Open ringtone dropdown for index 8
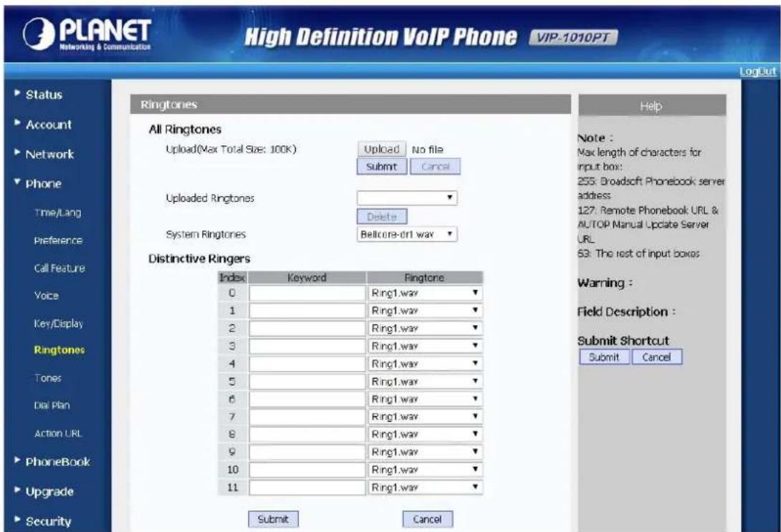This screenshot has height=532, width=781. click(x=425, y=435)
